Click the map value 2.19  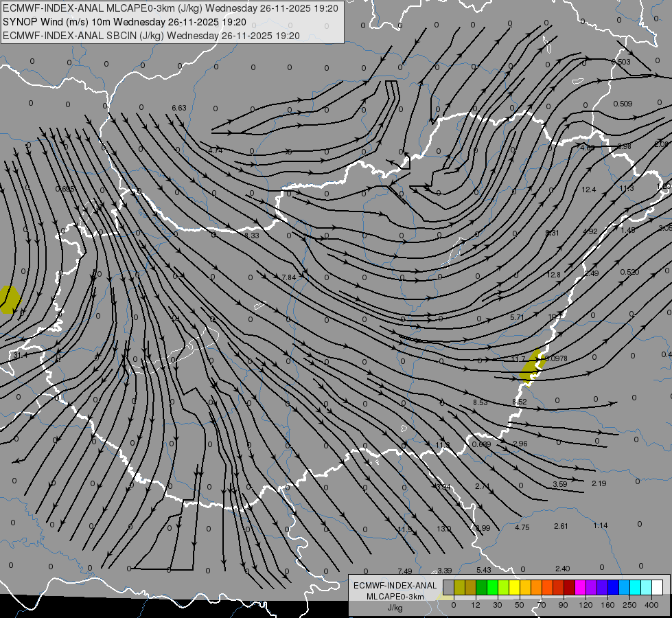pos(599,483)
